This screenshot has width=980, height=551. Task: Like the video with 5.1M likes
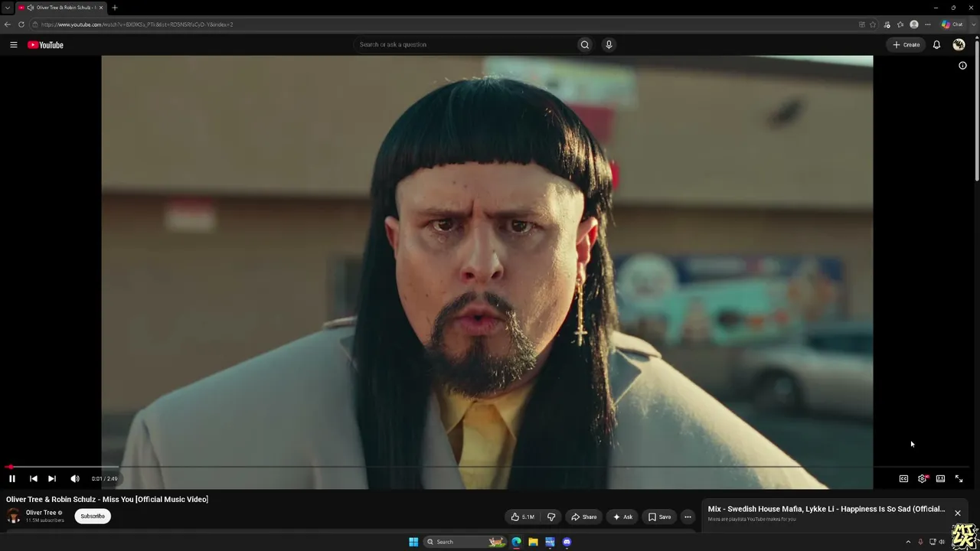tap(523, 517)
